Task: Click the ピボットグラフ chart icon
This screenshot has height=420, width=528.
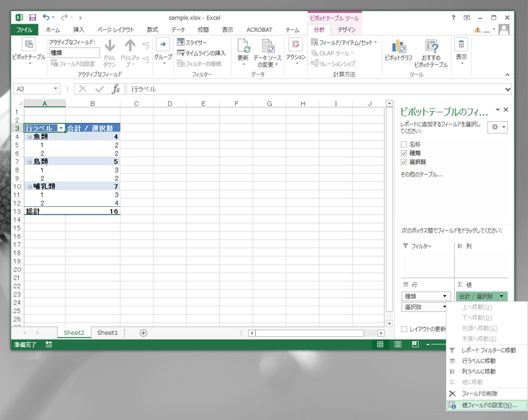Action: click(399, 47)
